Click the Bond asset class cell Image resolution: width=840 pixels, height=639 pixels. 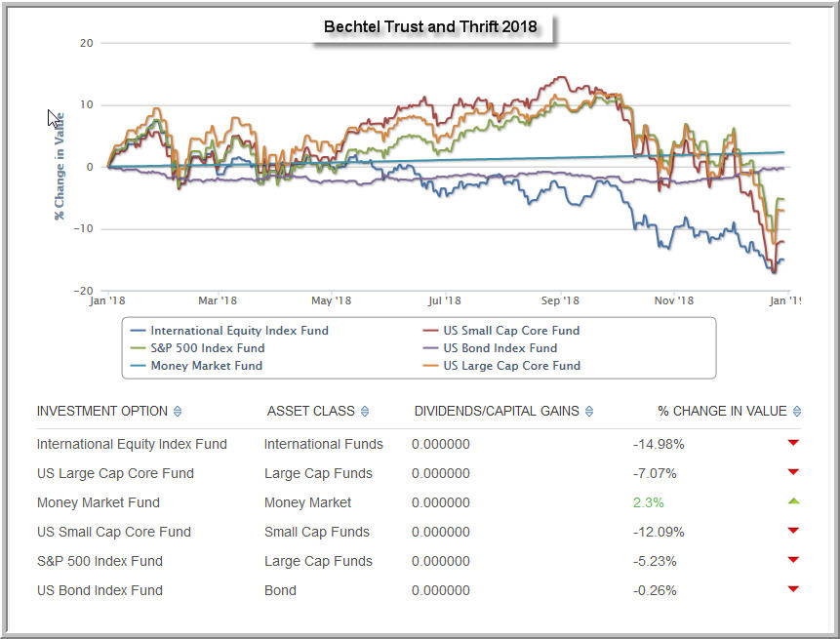pos(280,590)
